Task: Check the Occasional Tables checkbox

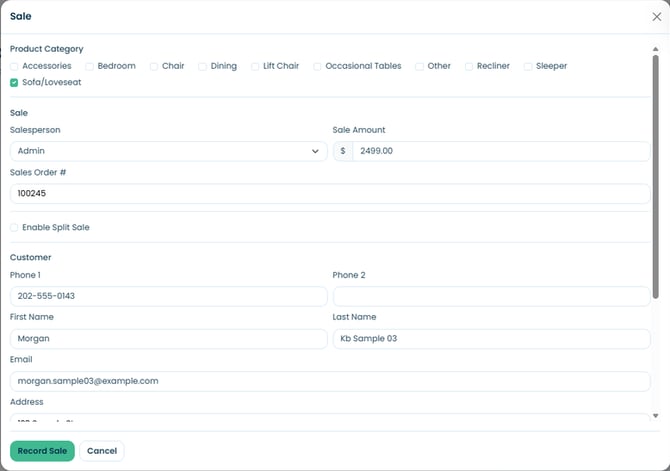Action: point(317,66)
